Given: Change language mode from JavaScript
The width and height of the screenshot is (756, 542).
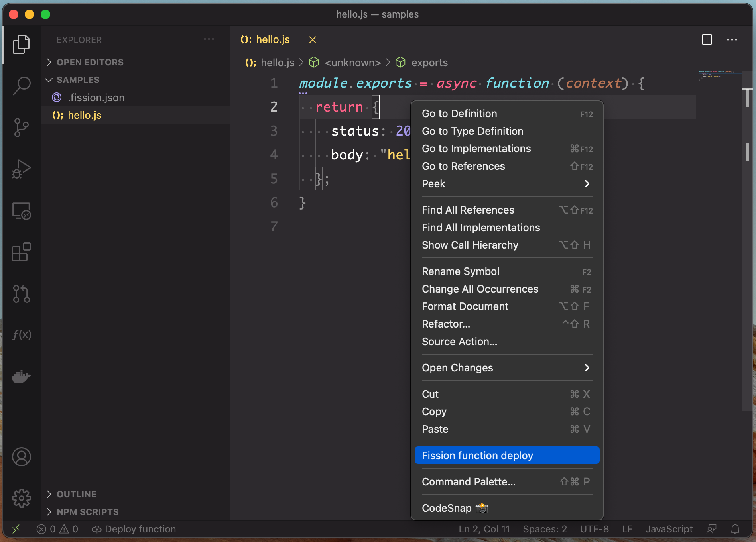Looking at the screenshot, I should [669, 529].
